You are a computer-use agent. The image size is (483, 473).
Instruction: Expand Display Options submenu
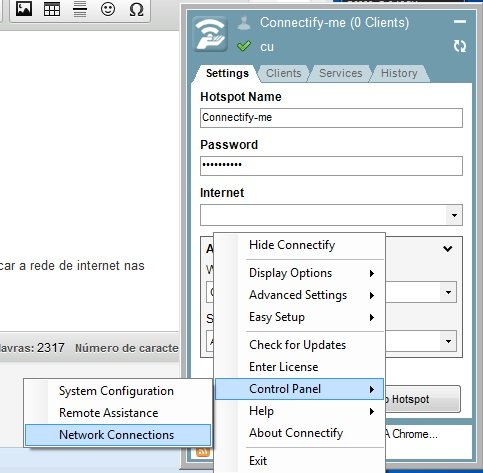click(299, 273)
